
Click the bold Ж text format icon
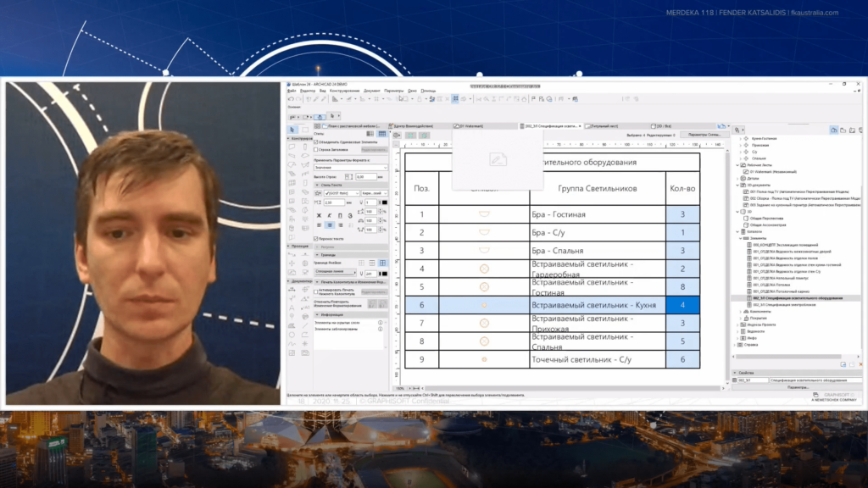320,215
